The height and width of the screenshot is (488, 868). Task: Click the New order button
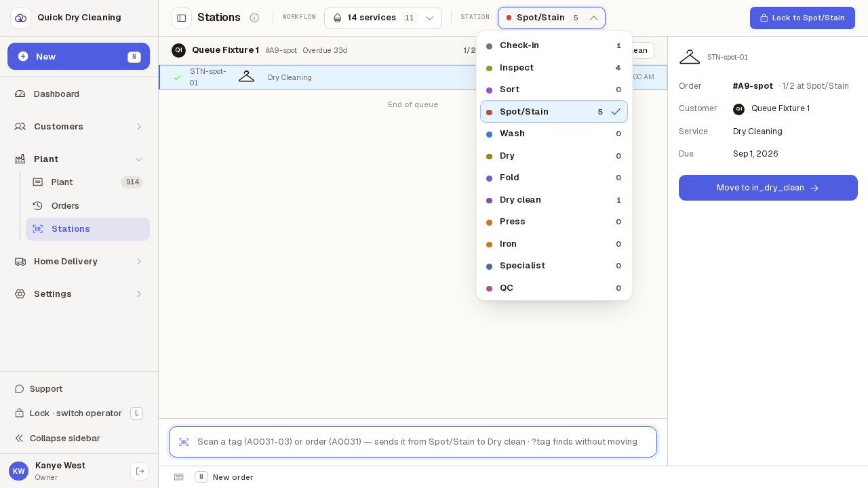coord(79,56)
